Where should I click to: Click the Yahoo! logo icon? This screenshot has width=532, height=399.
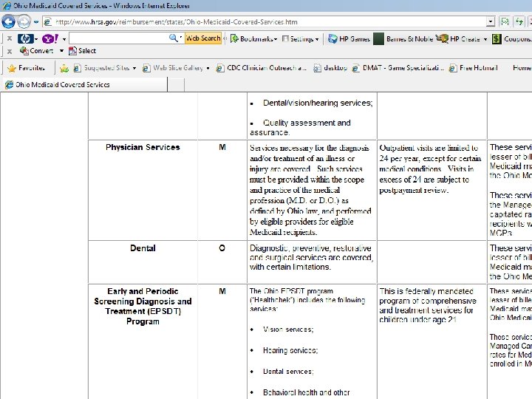coord(50,38)
